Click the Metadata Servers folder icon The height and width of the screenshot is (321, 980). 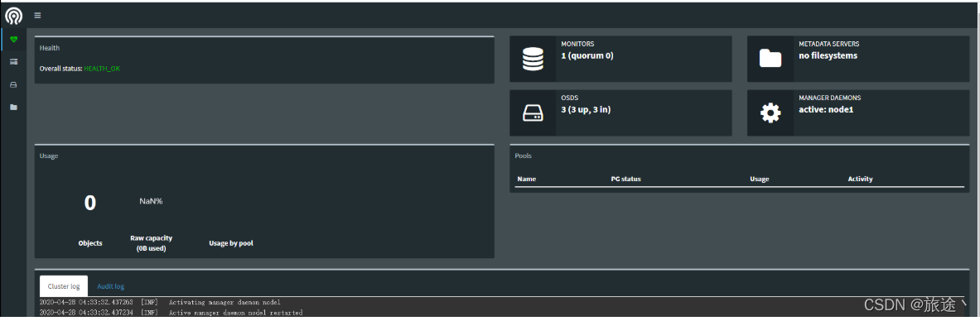coord(770,59)
